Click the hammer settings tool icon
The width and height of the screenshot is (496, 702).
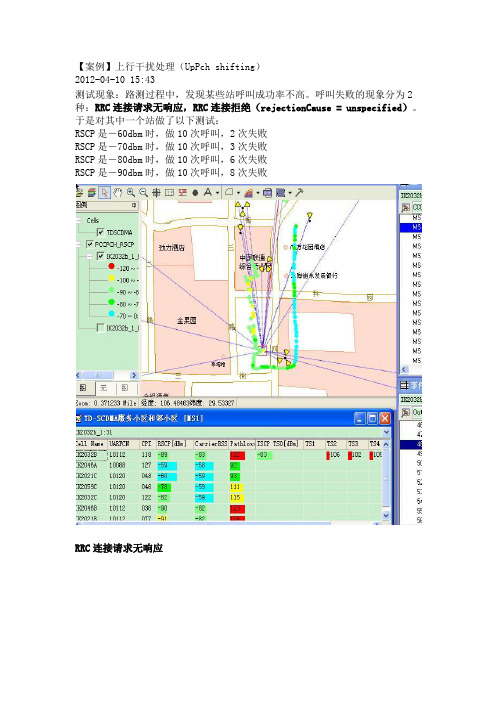click(x=299, y=193)
